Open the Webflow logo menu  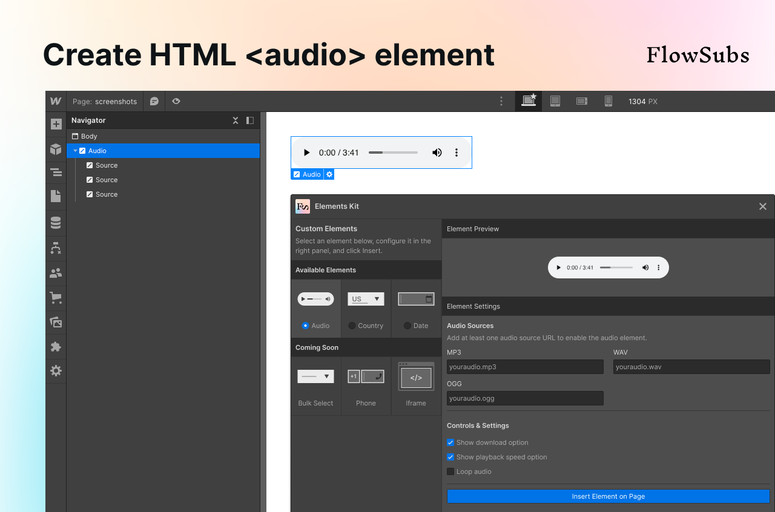click(x=55, y=101)
